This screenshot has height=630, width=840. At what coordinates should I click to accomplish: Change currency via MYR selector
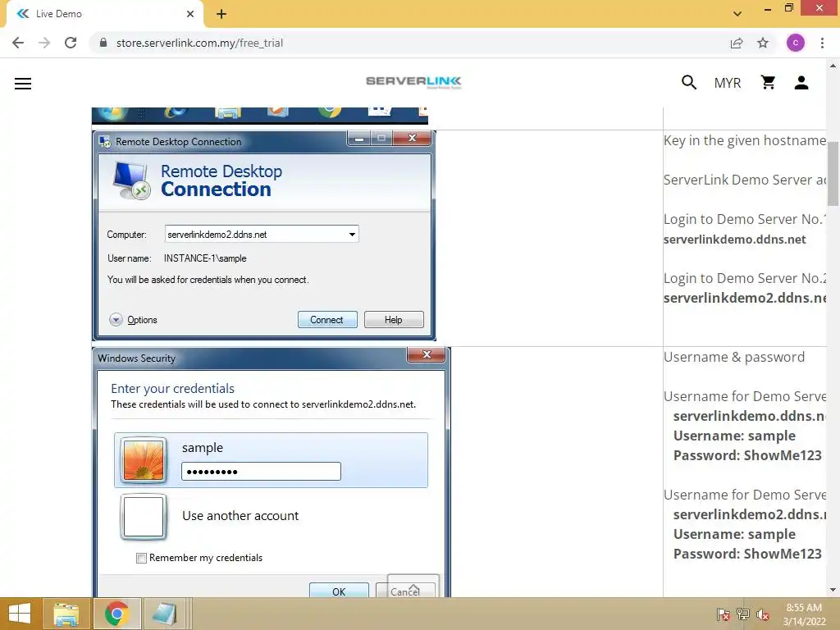click(x=728, y=83)
